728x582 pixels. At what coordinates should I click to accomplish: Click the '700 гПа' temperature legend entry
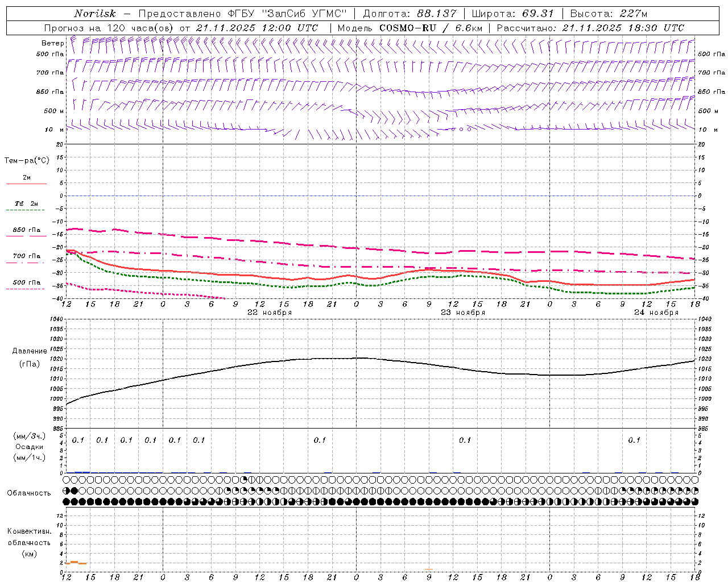pos(27,256)
